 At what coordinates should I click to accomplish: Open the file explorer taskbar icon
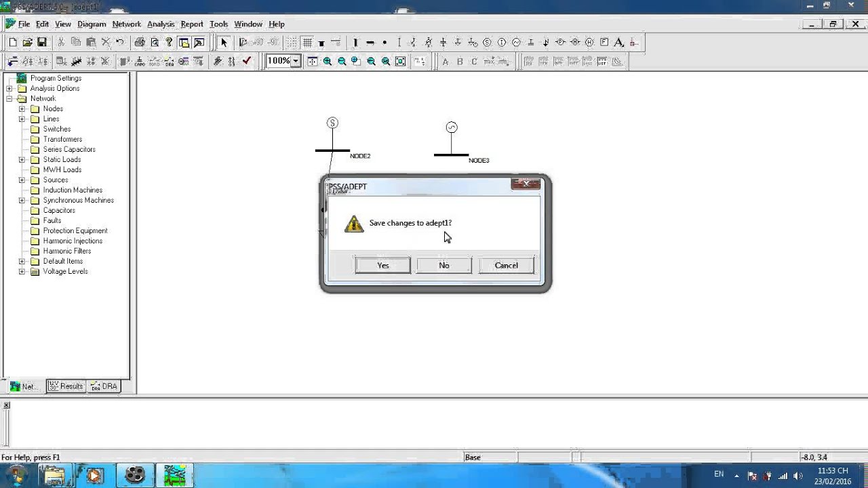(x=54, y=475)
